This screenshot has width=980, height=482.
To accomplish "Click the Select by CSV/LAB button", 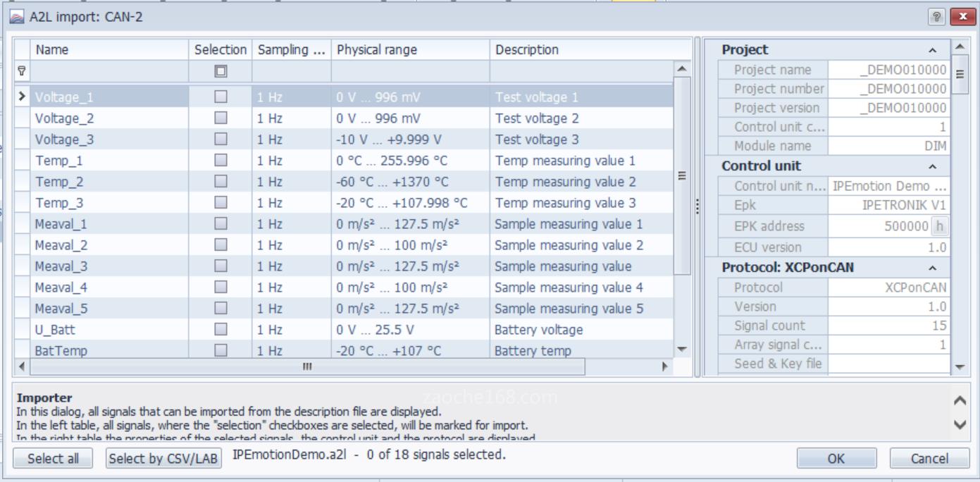I will 164,459.
